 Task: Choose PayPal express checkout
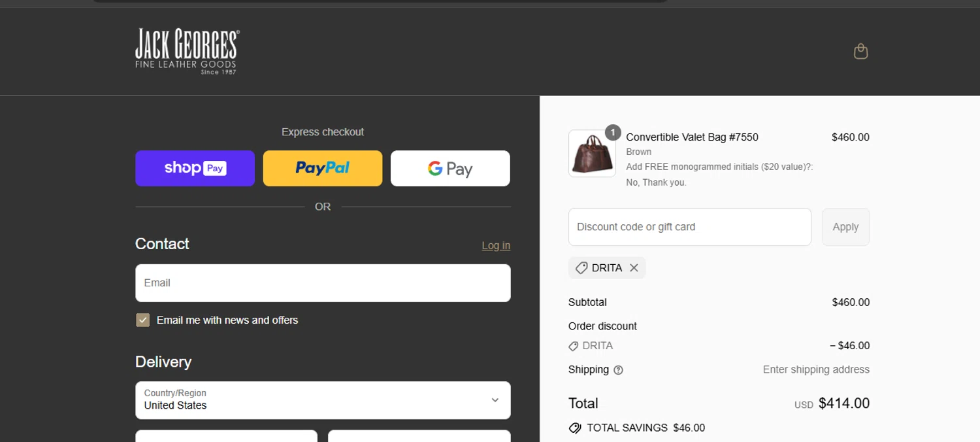[x=323, y=168]
